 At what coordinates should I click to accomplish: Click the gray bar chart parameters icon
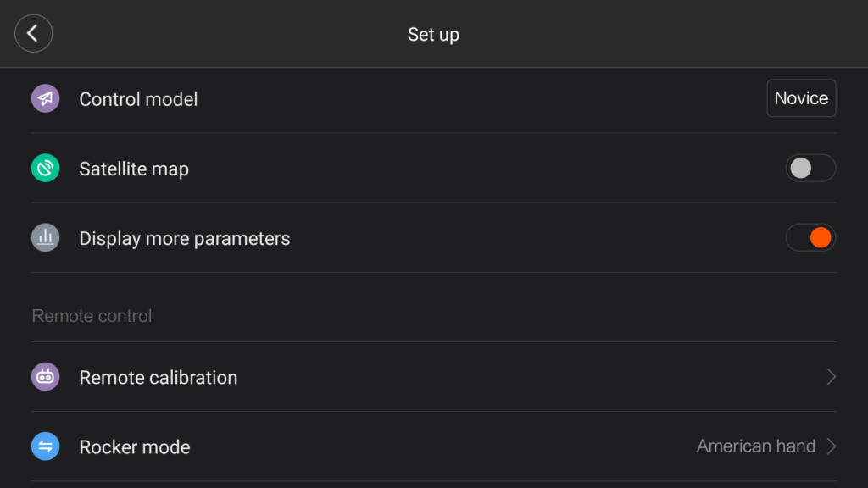(46, 238)
